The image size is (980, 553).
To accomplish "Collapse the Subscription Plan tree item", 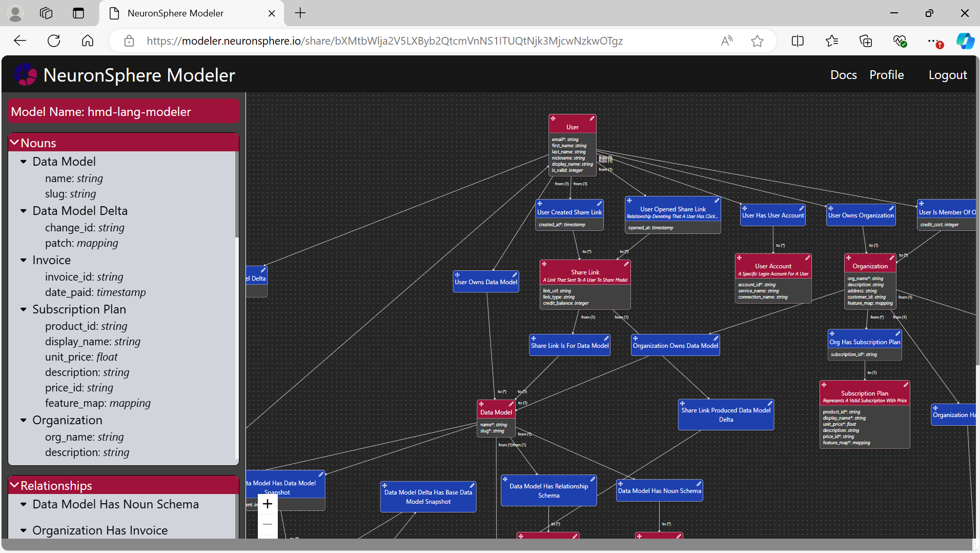I will (x=24, y=309).
